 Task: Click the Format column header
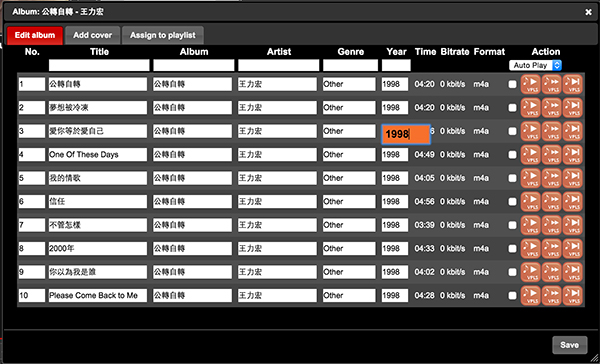pos(489,52)
